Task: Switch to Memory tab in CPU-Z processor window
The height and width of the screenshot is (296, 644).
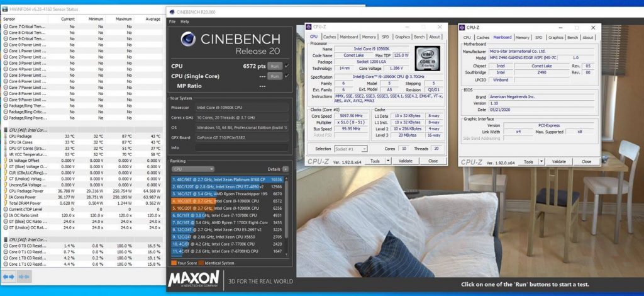Action: pyautogui.click(x=369, y=37)
